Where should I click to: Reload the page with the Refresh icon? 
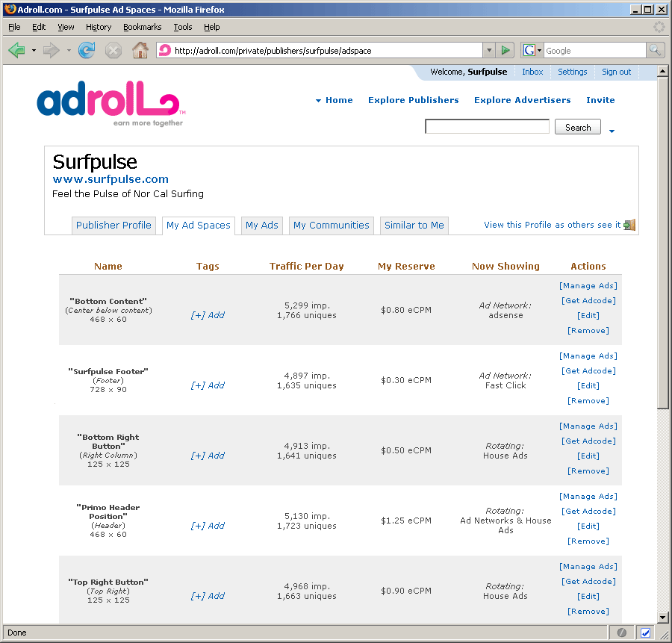[87, 51]
